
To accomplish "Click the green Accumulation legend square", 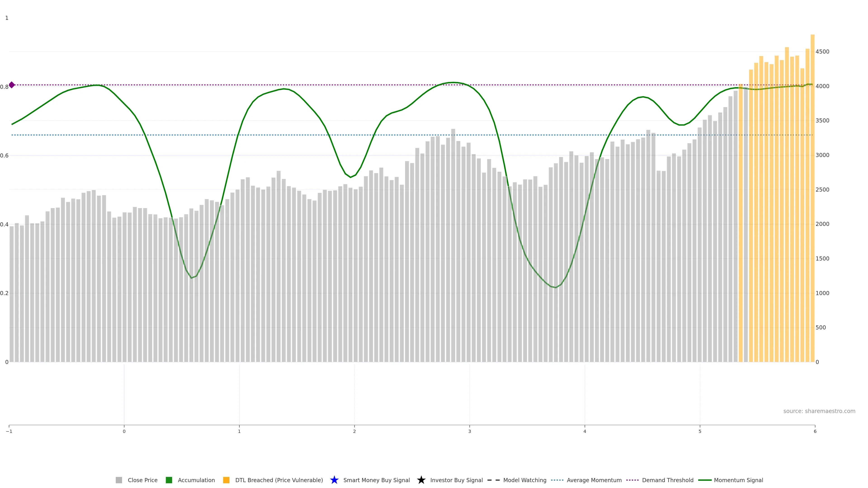I will (x=169, y=480).
